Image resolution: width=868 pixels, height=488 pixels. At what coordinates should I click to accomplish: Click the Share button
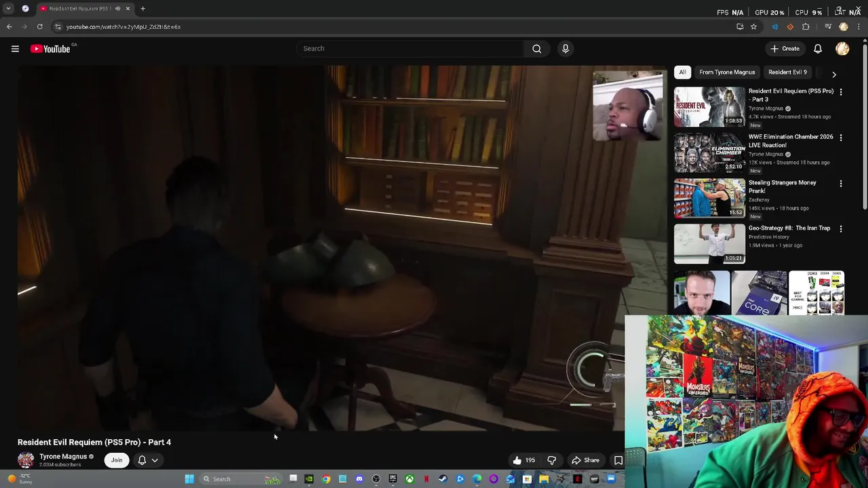pyautogui.click(x=585, y=460)
